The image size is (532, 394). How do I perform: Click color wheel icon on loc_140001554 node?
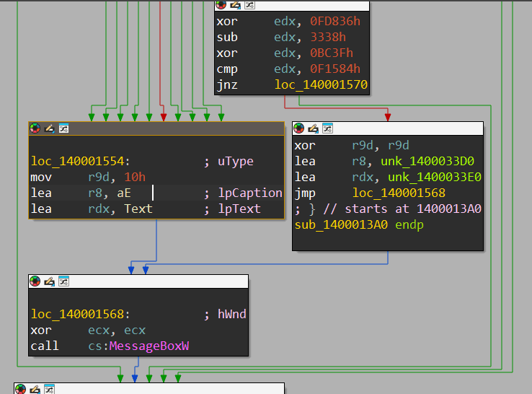pyautogui.click(x=35, y=128)
